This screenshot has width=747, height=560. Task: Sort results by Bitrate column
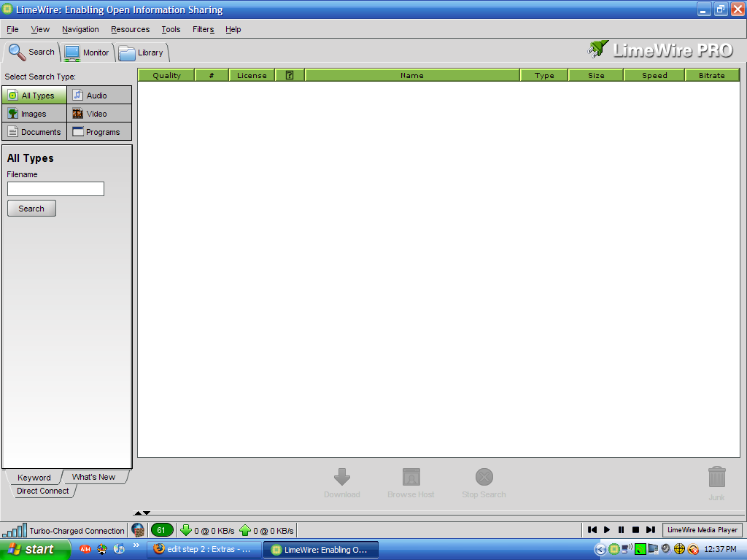(x=712, y=75)
